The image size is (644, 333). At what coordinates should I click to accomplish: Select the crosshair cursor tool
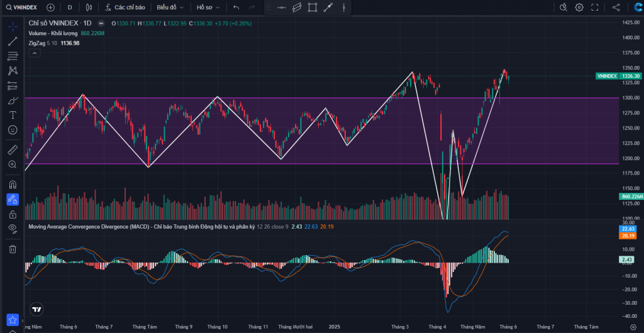click(13, 27)
